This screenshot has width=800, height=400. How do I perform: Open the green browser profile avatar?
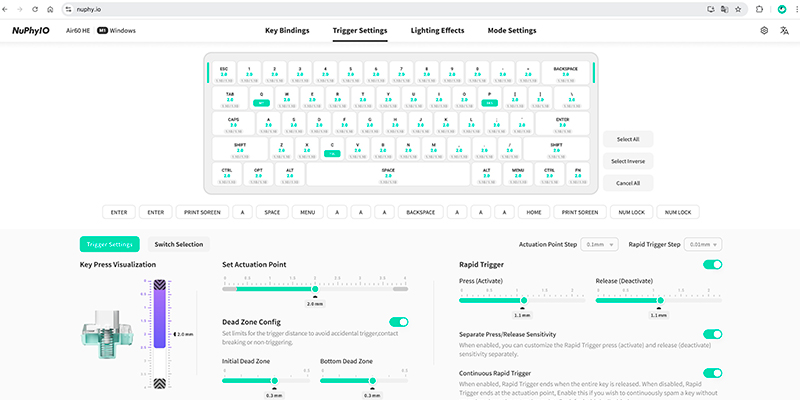click(x=782, y=9)
